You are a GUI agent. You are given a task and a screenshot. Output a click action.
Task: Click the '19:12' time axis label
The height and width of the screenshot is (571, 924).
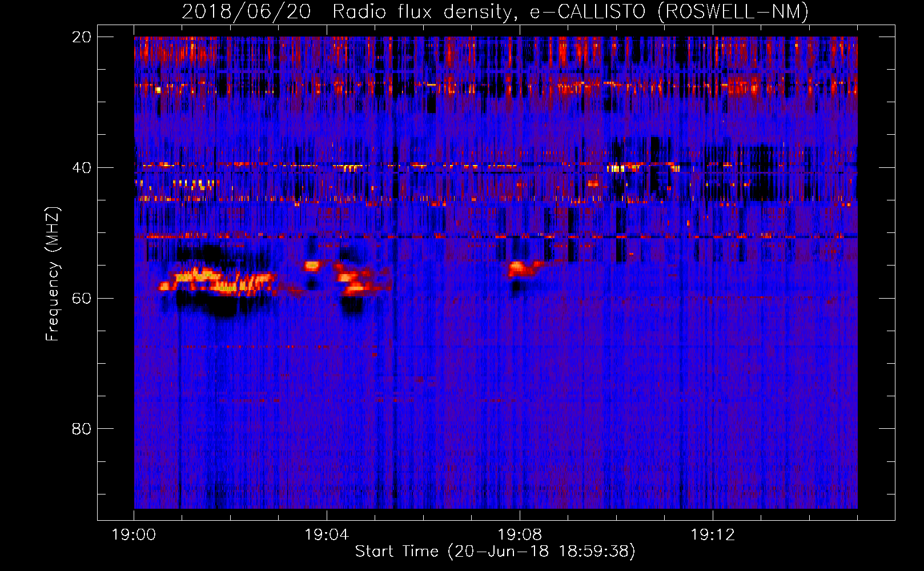(713, 535)
